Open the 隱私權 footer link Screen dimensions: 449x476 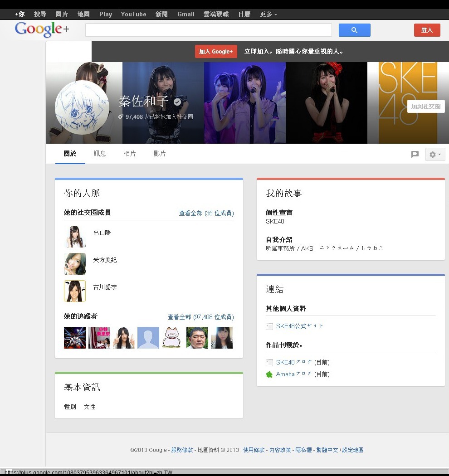(x=303, y=450)
